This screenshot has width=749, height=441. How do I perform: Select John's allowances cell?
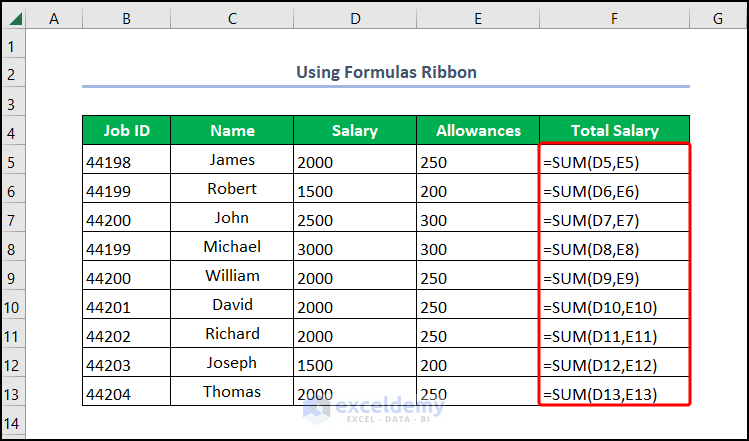[478, 218]
